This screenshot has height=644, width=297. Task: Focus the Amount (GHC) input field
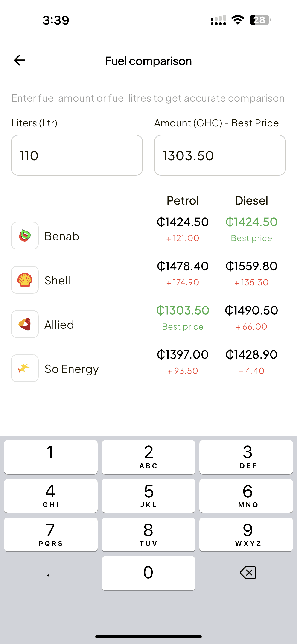tap(220, 155)
